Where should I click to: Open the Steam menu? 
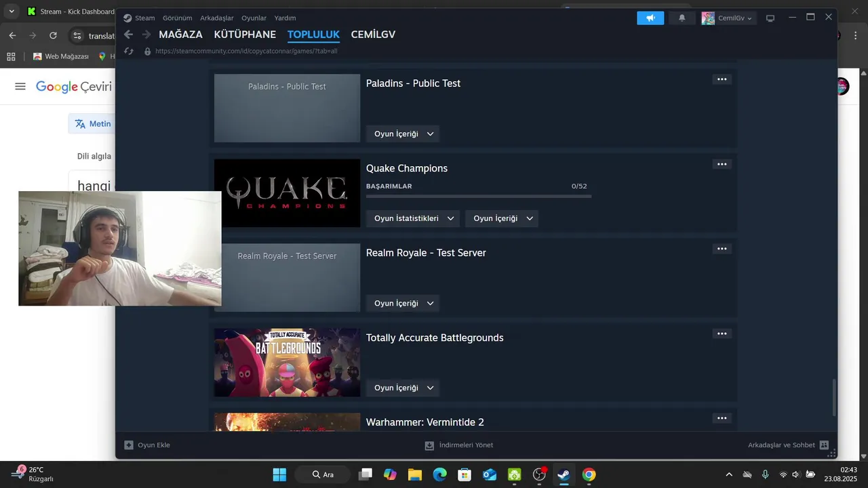point(144,18)
